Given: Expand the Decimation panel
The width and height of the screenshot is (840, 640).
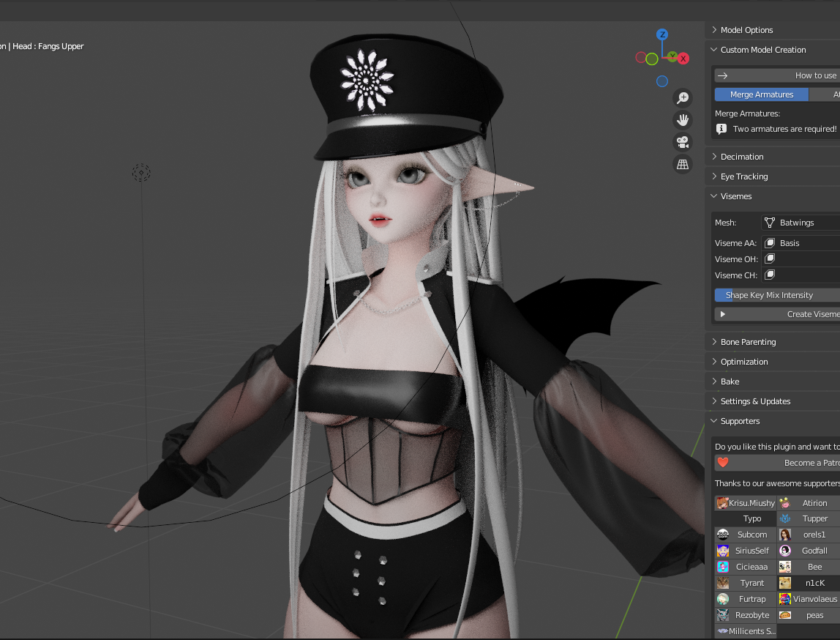Looking at the screenshot, I should pos(742,157).
